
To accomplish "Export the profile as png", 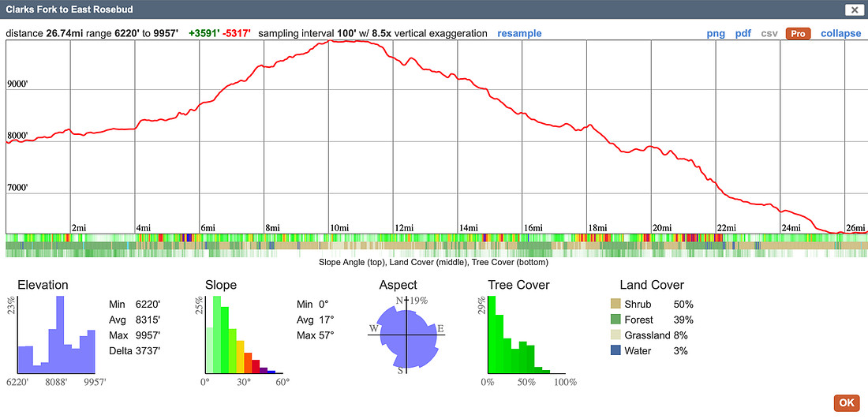I will click(716, 33).
